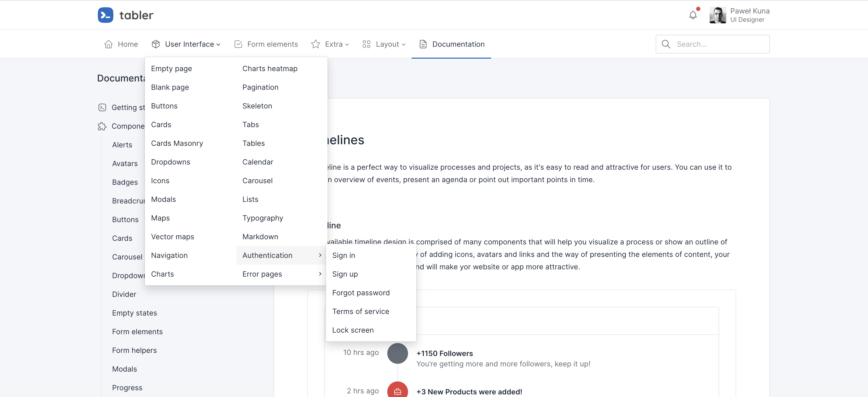Open Charts menu item
This screenshot has width=868, height=397.
tap(191, 274)
